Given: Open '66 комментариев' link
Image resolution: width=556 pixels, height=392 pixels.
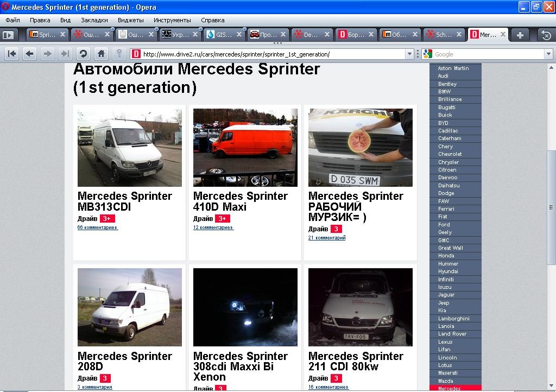Looking at the screenshot, I should coord(98,227).
